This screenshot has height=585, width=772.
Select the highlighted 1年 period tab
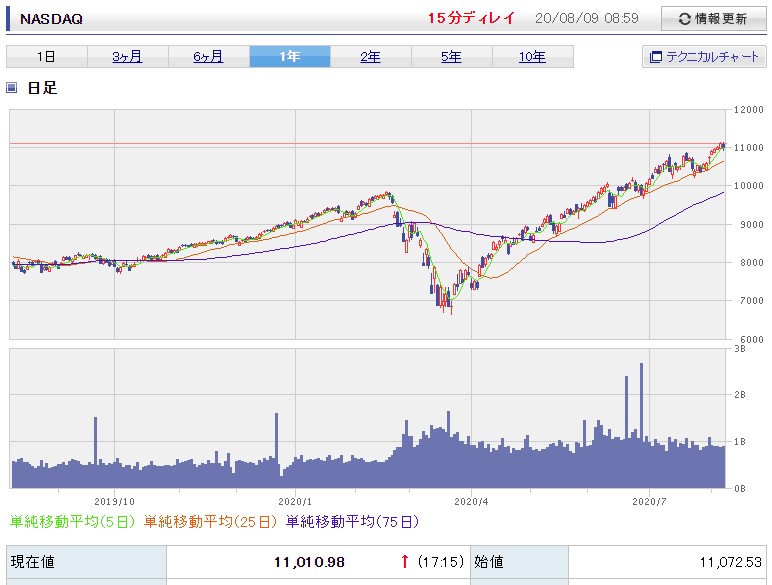tap(290, 57)
